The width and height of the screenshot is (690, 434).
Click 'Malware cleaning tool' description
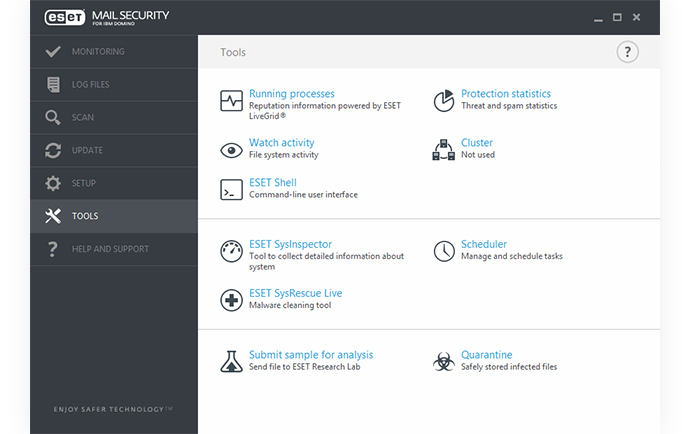pos(290,305)
